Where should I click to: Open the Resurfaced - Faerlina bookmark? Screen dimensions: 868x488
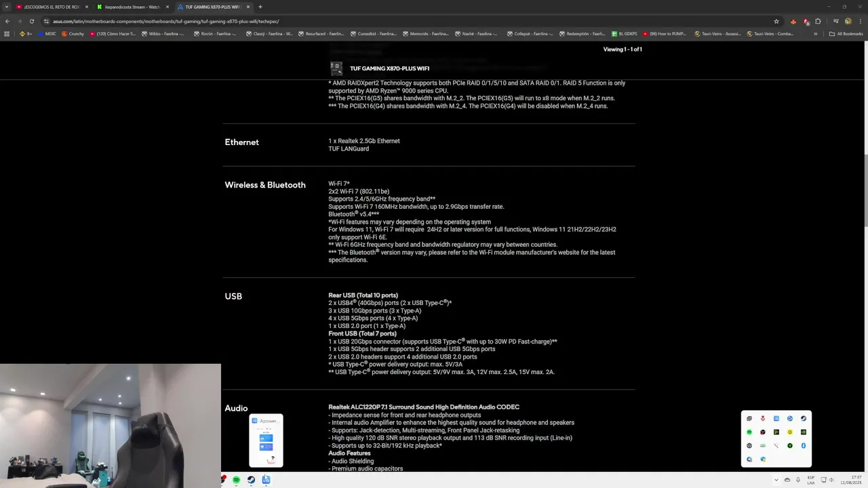coord(321,34)
